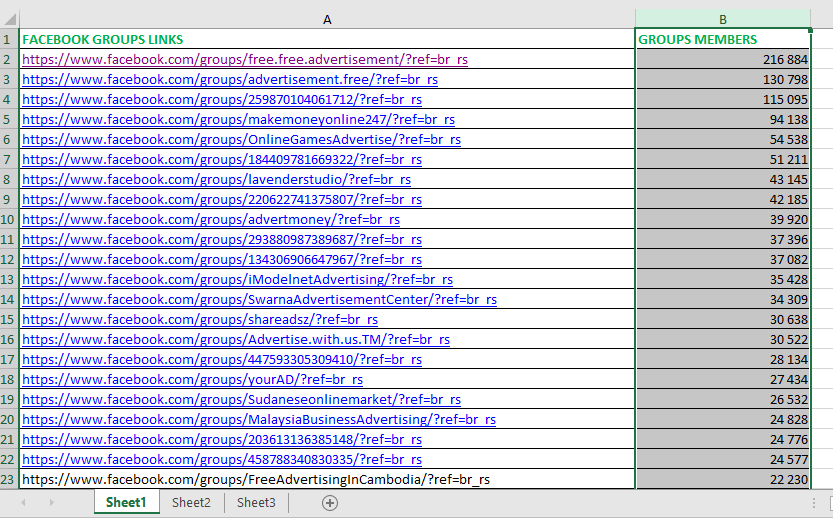833x518 pixels.
Task: Select the cell with value 35 428
Action: 722,279
